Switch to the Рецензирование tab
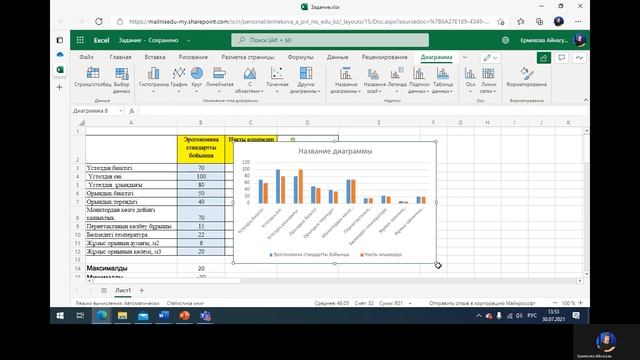The height and width of the screenshot is (360, 640). (384, 57)
